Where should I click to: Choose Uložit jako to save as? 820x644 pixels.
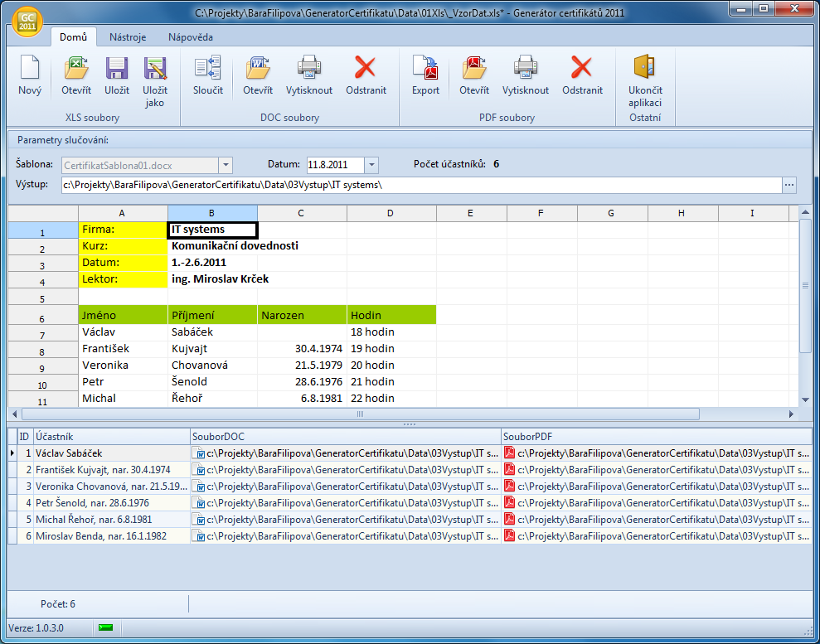[155, 81]
